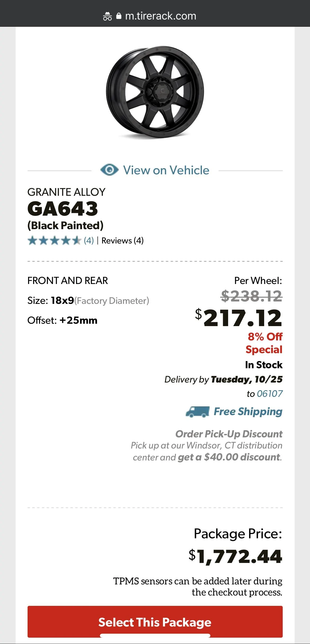This screenshot has width=310, height=644.
Task: Open the Reviews (4) link
Action: click(x=122, y=241)
